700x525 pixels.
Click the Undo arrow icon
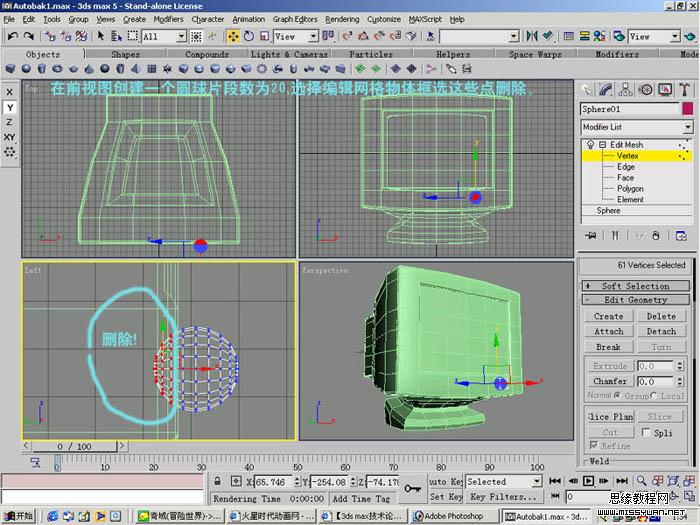[13, 36]
